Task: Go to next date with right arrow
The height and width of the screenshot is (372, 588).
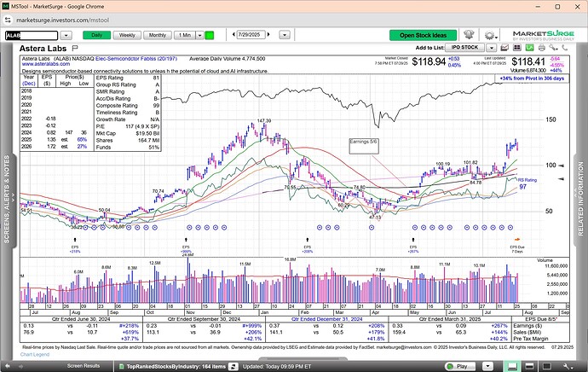Action: coord(268,34)
